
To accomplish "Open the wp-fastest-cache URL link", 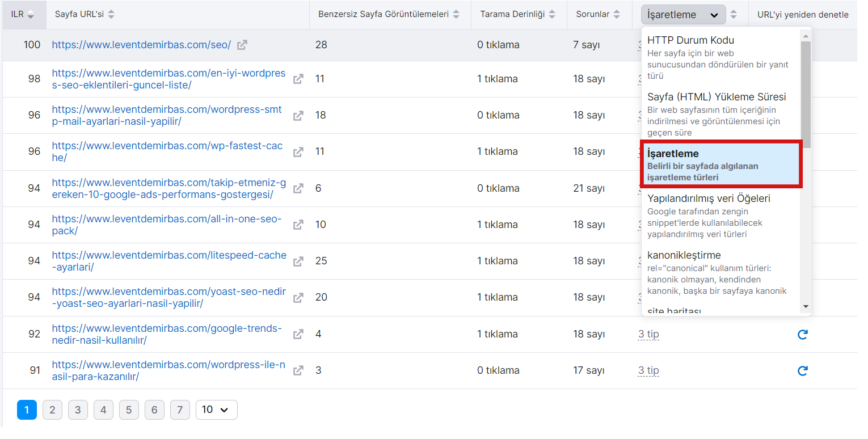I will pos(167,152).
